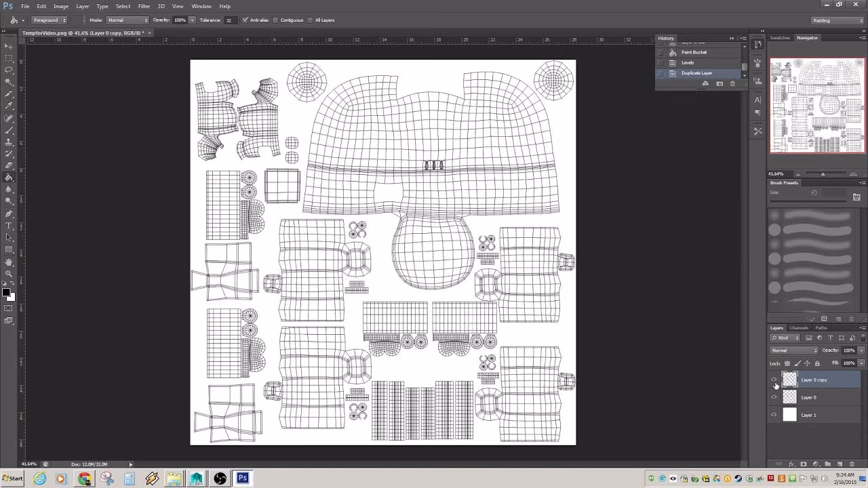Switch to the Channels tab

pyautogui.click(x=799, y=328)
